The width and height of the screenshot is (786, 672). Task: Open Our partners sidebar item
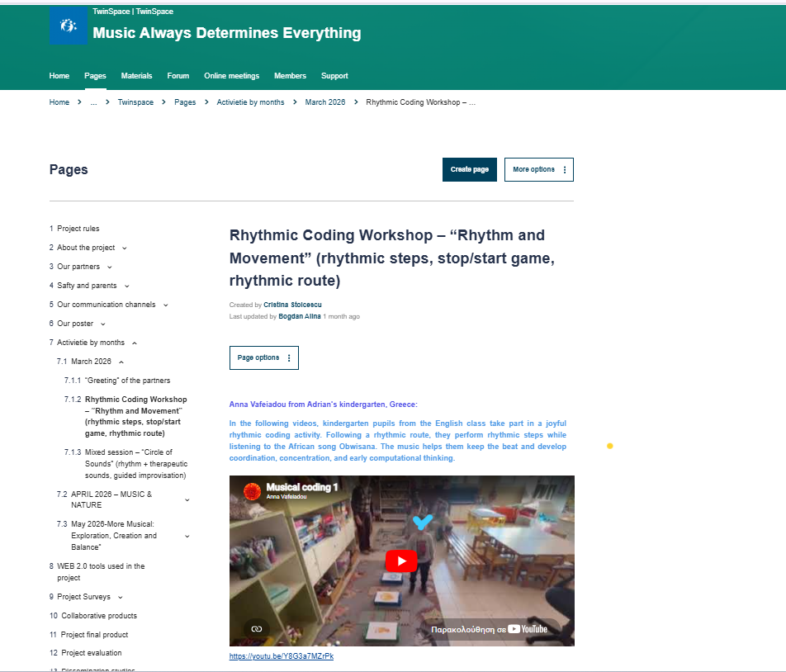pos(78,267)
